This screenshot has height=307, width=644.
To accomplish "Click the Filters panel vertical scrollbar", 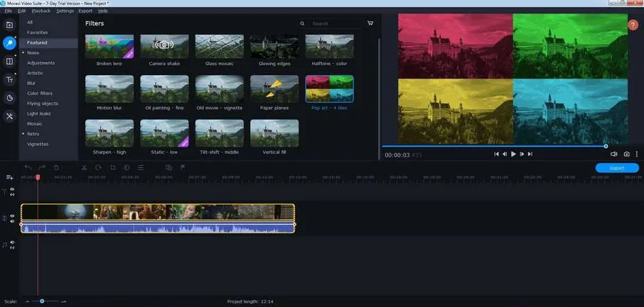I will coord(379,99).
